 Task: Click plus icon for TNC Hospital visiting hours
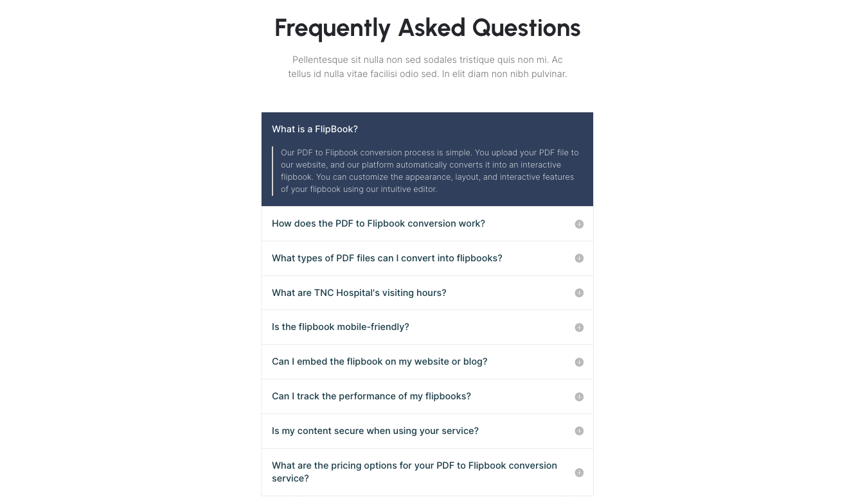(579, 293)
